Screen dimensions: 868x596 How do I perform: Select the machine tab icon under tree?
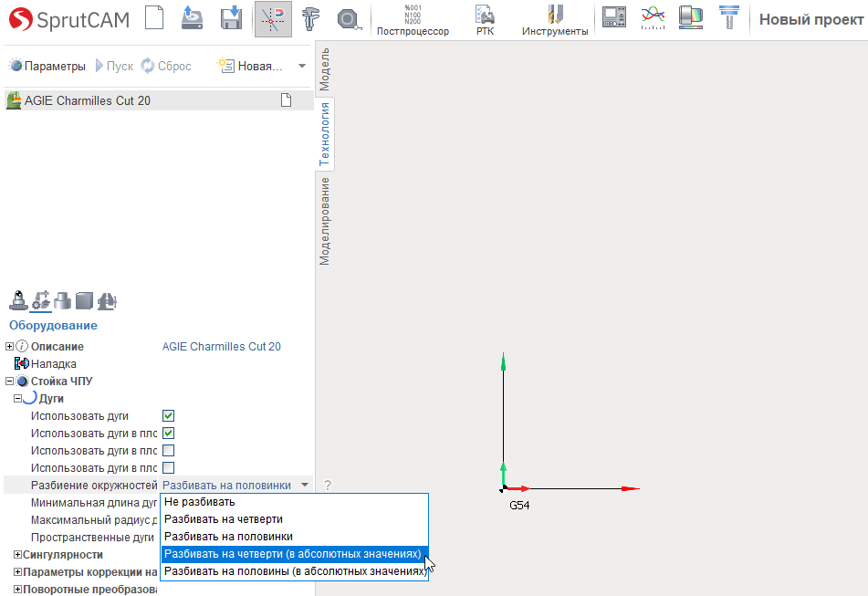point(18,300)
